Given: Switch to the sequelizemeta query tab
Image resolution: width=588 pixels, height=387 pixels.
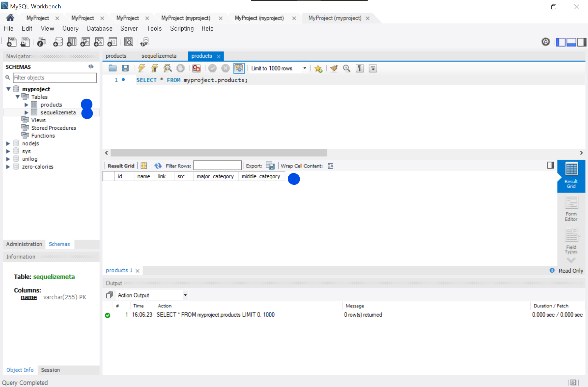Looking at the screenshot, I should 159,56.
